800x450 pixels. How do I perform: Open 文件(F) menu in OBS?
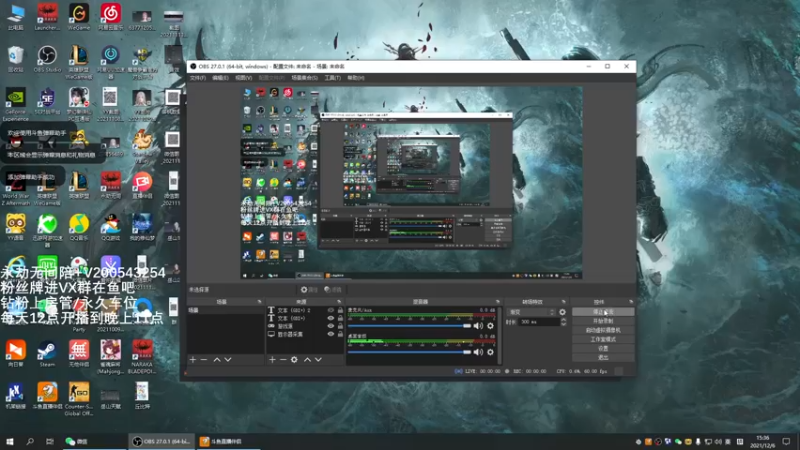198,78
